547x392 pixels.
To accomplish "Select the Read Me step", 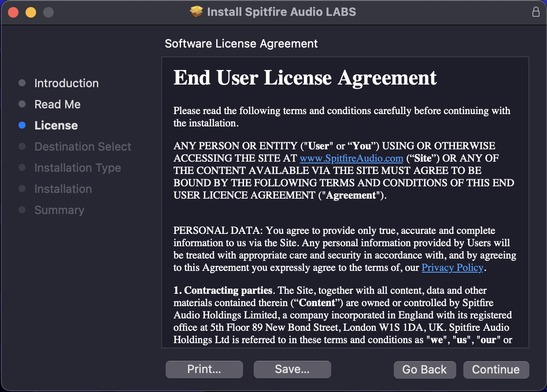I will pos(58,104).
